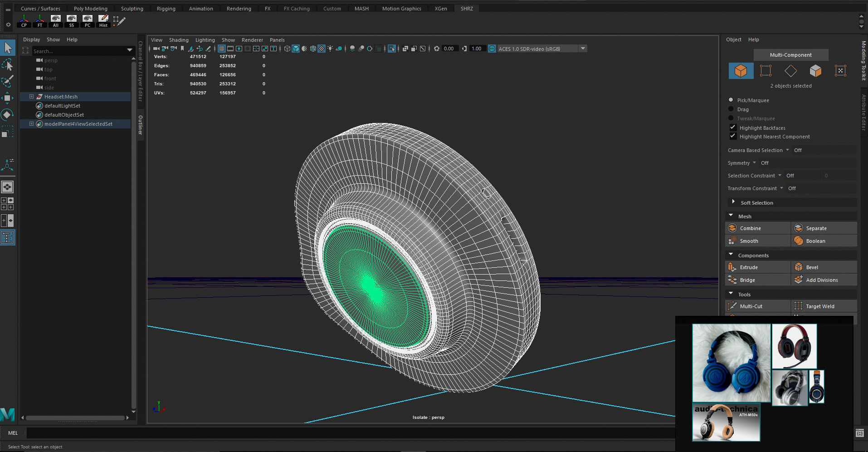The height and width of the screenshot is (452, 868).
Task: Toggle Isolate Select icon in panel toolbar
Action: 391,49
